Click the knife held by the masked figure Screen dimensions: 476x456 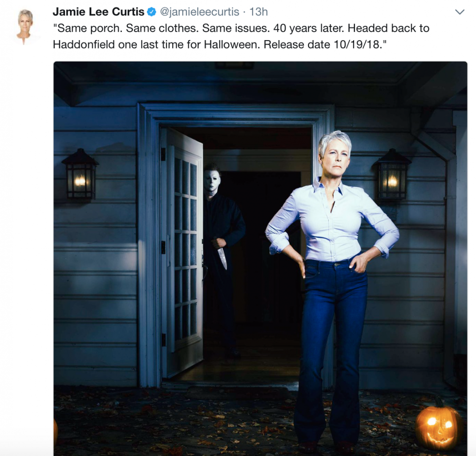[222, 256]
